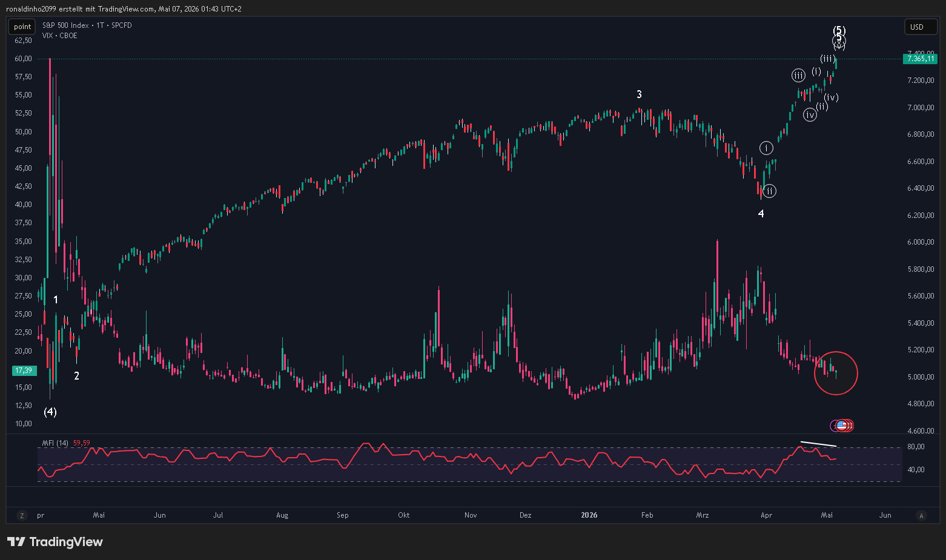The height and width of the screenshot is (560, 946).
Task: Click 7.000,00 on the right price scale
Action: 921,108
